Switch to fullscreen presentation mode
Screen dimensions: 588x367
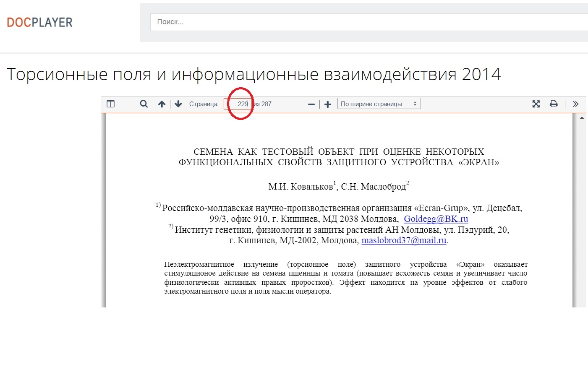pyautogui.click(x=536, y=104)
